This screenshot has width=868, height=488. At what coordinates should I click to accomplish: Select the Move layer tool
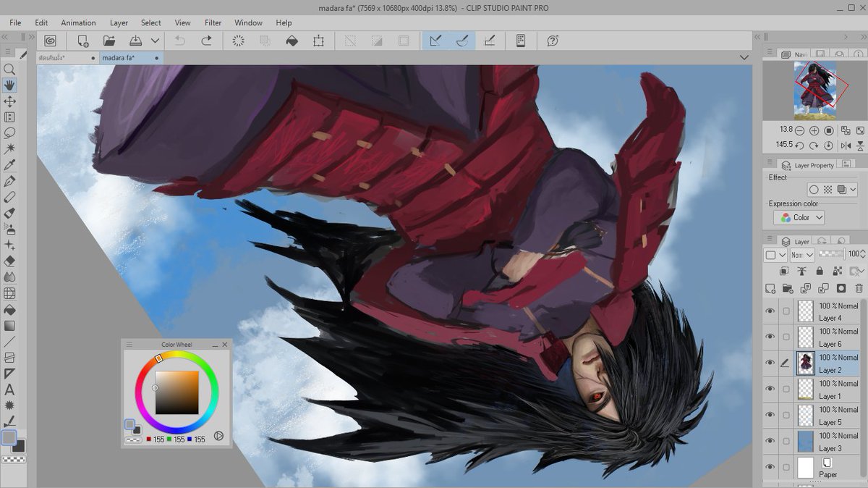coord(9,101)
